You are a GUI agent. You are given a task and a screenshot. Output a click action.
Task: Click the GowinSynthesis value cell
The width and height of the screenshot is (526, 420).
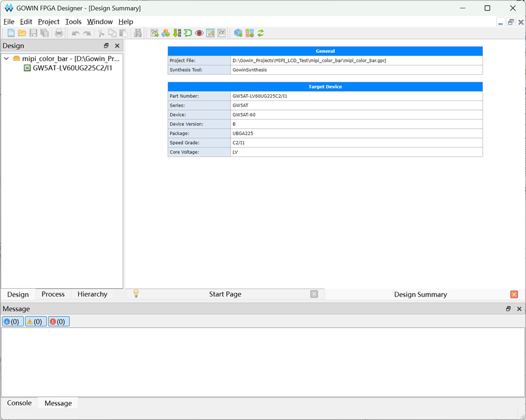(x=356, y=70)
